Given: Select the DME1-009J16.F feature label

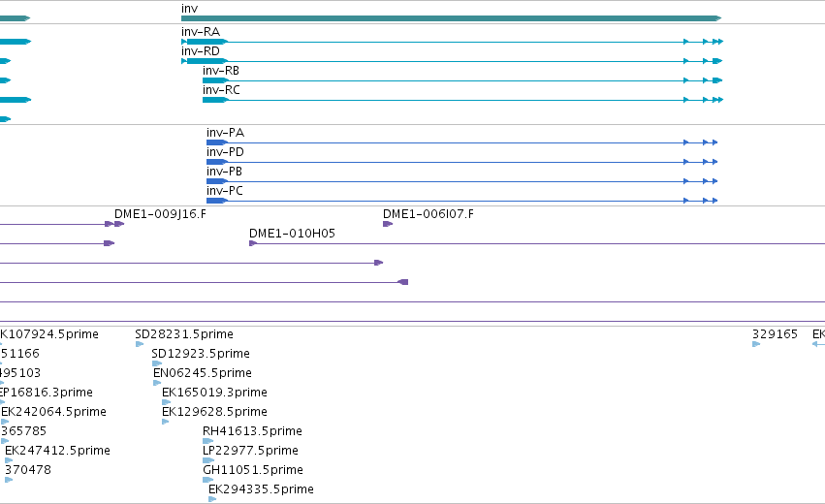Looking at the screenshot, I should click(x=161, y=214).
